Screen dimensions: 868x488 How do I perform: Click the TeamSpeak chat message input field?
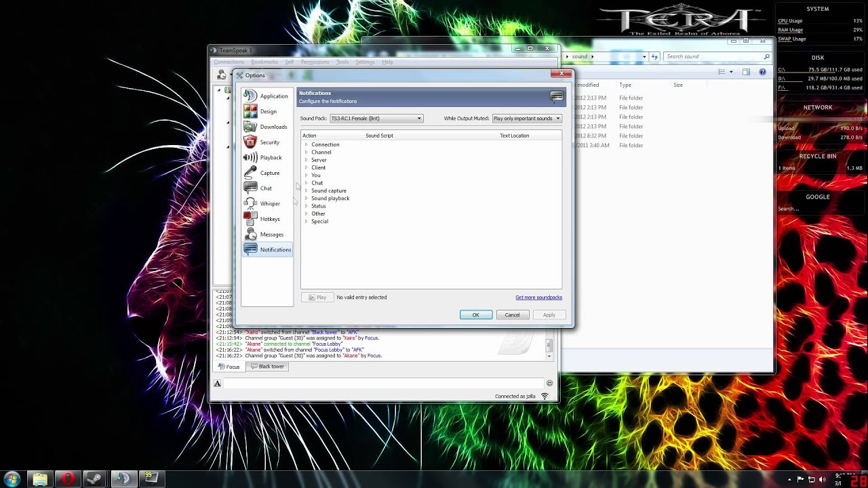click(x=384, y=384)
